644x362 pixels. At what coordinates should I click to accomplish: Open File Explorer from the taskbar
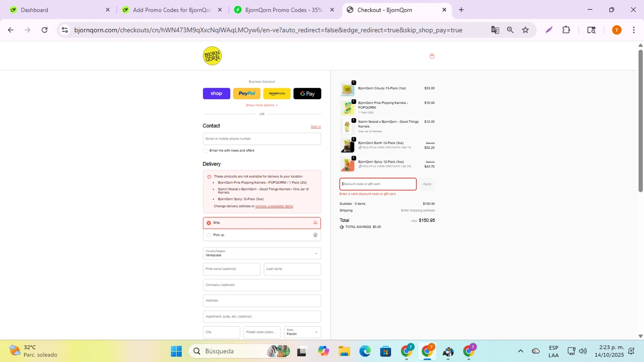coord(344,351)
